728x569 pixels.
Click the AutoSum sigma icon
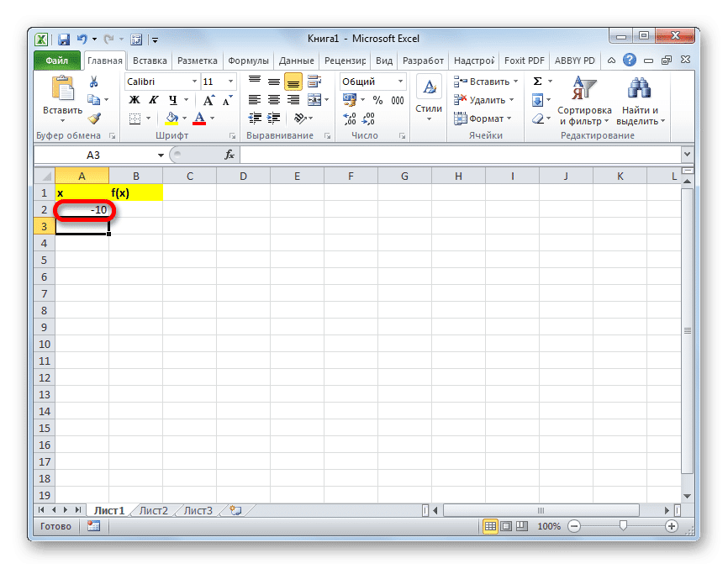pos(538,82)
